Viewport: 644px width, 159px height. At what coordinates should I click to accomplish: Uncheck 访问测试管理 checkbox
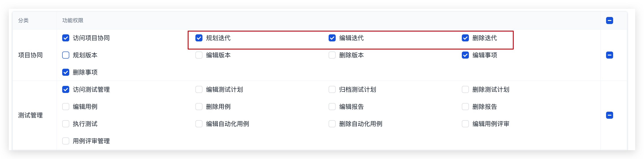tap(66, 89)
